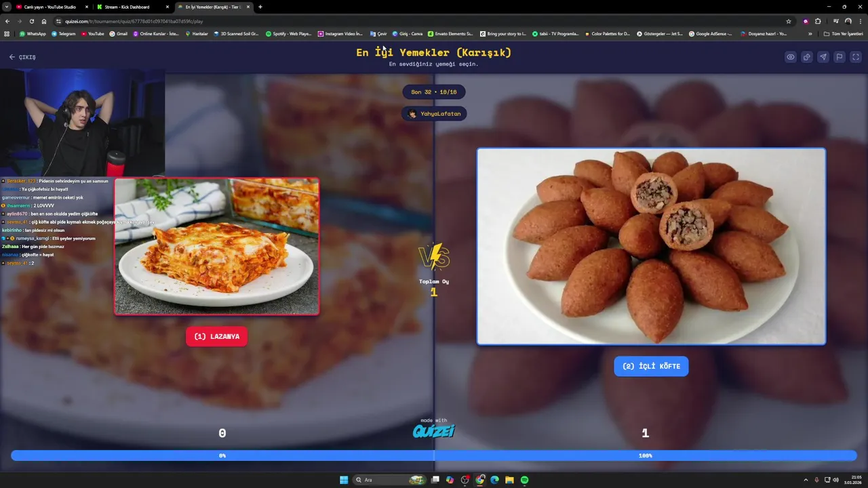Image resolution: width=868 pixels, height=488 pixels.
Task: Open the WhatsApp bookmark
Action: [33, 33]
